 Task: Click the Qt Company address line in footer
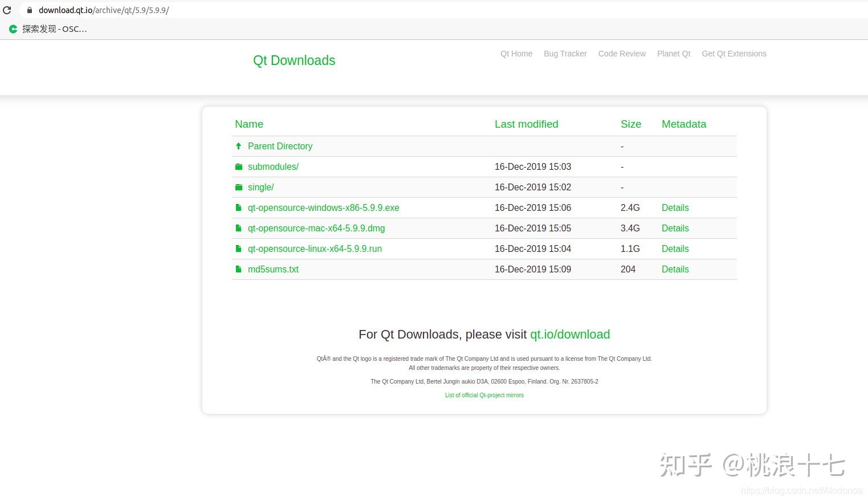point(484,381)
